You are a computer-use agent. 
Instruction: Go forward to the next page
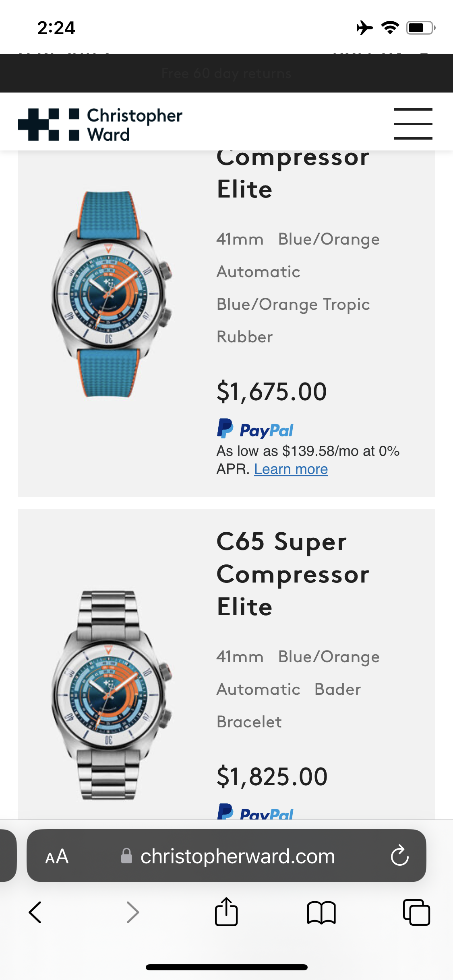[x=132, y=912]
